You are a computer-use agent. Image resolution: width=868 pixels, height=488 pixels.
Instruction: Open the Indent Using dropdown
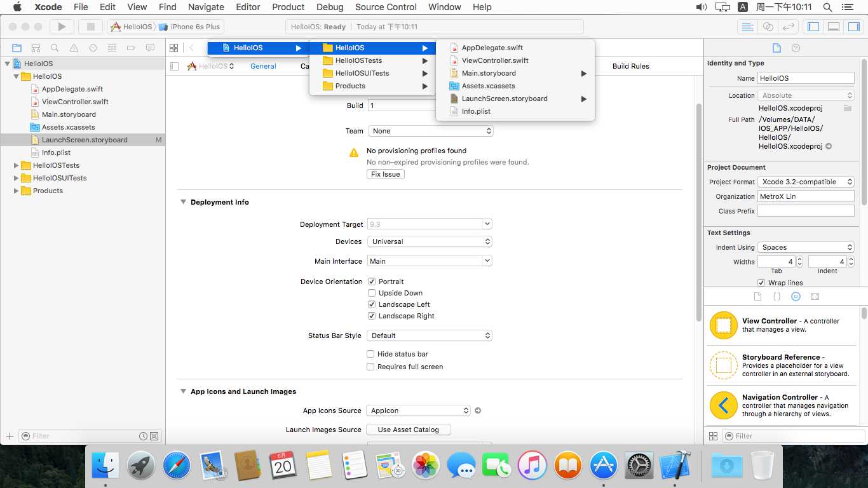pyautogui.click(x=806, y=247)
